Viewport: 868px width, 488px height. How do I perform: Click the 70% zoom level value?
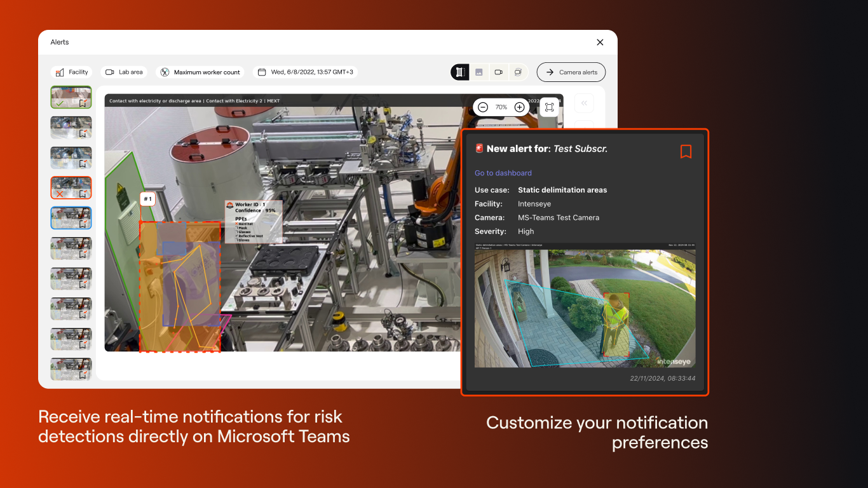click(x=501, y=107)
